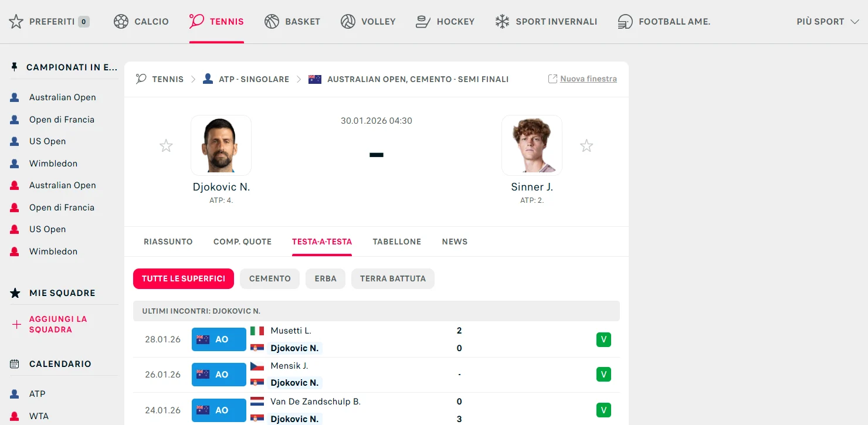The width and height of the screenshot is (868, 425).
Task: Click the Football Americano helmet icon
Action: pyautogui.click(x=625, y=22)
